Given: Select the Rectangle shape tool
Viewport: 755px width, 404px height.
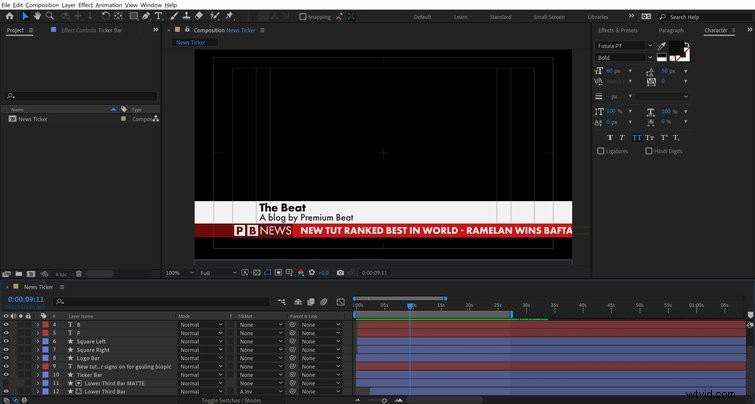Looking at the screenshot, I should (133, 16).
